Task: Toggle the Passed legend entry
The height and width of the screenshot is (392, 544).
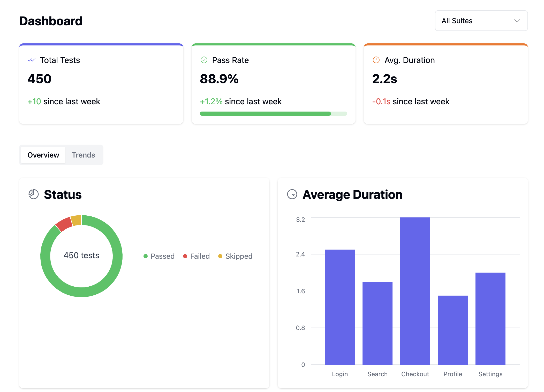Action: click(159, 256)
